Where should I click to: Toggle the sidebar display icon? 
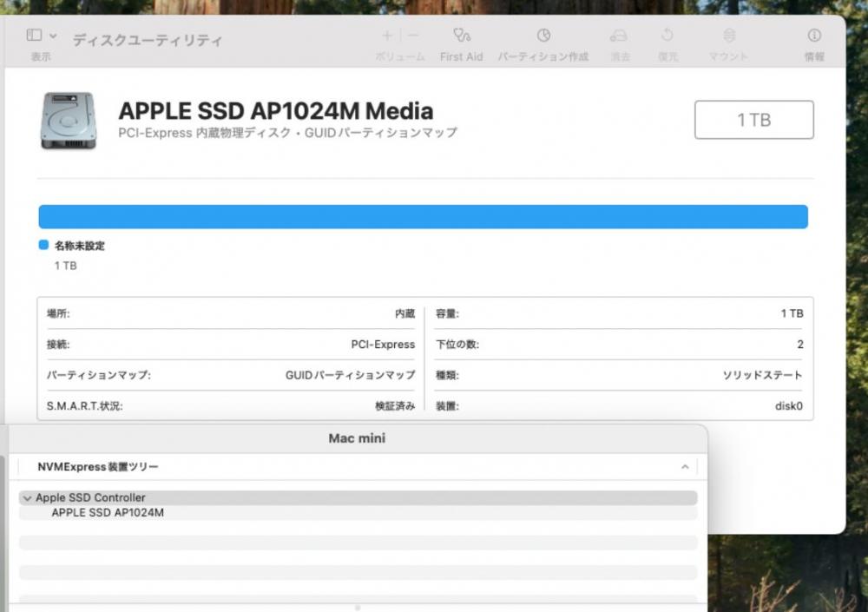pyautogui.click(x=34, y=36)
